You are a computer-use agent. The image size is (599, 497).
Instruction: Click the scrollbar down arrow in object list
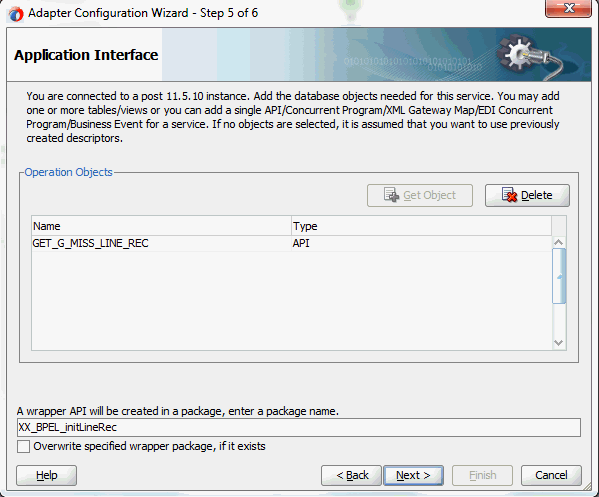click(x=559, y=343)
